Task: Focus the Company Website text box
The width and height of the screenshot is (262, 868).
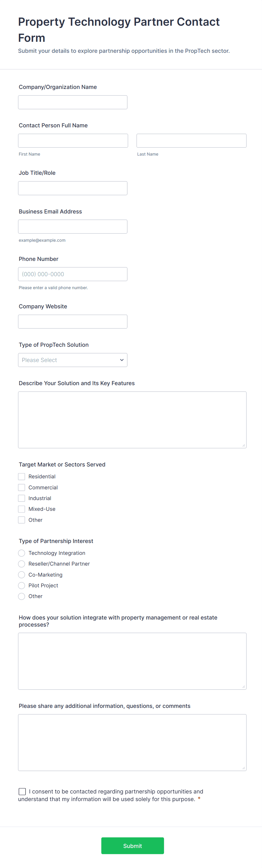Action: 73,321
